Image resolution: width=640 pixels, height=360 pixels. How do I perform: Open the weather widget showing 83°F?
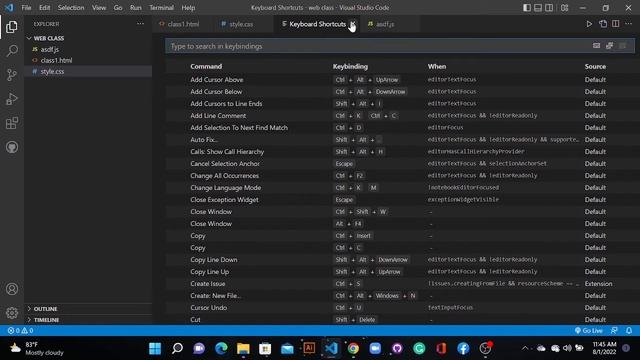click(x=37, y=349)
